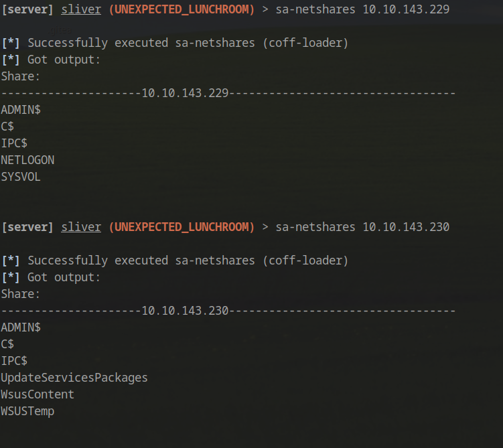Click the 10.10.143.229 divider header
503x448 pixels.
pos(185,93)
